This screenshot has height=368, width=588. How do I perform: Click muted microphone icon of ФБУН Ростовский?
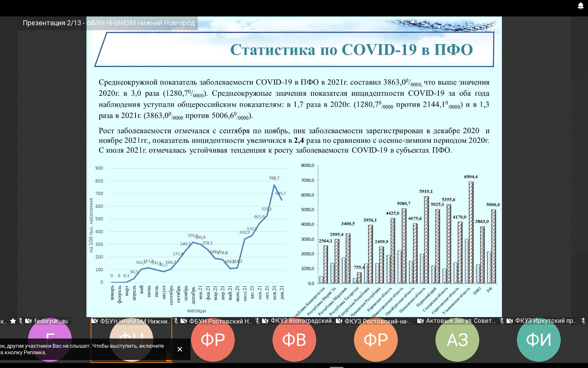click(x=176, y=321)
